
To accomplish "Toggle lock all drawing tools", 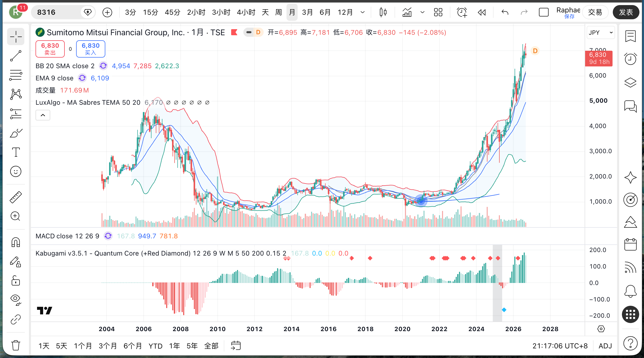I will point(16,281).
